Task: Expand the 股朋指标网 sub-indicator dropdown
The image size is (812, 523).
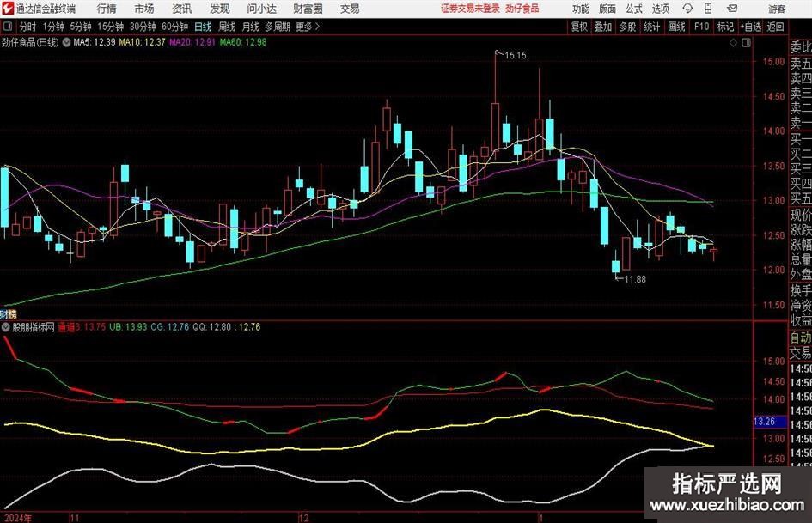Action: point(7,327)
